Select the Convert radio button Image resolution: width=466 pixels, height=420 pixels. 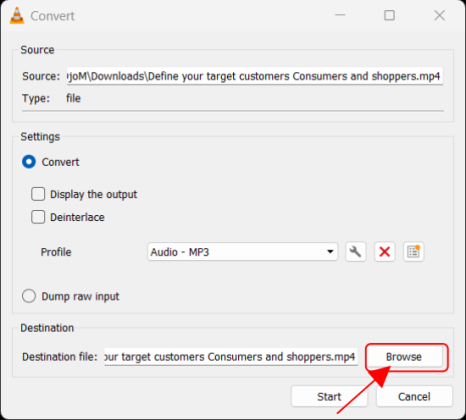[x=29, y=162]
